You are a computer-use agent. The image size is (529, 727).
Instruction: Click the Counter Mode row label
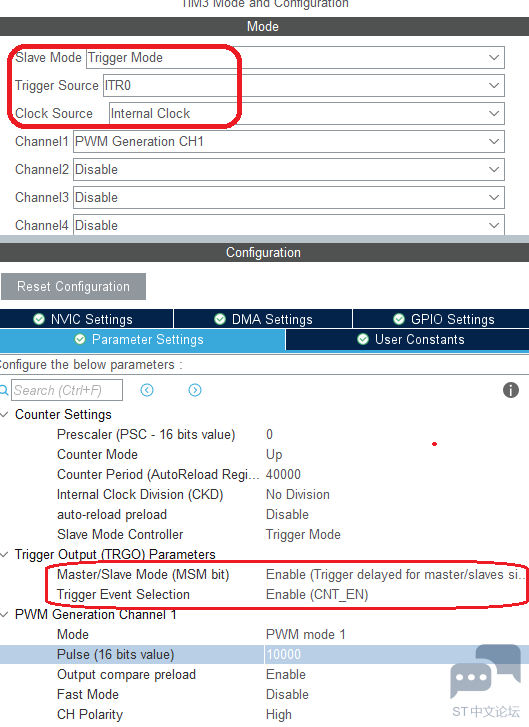pos(97,454)
